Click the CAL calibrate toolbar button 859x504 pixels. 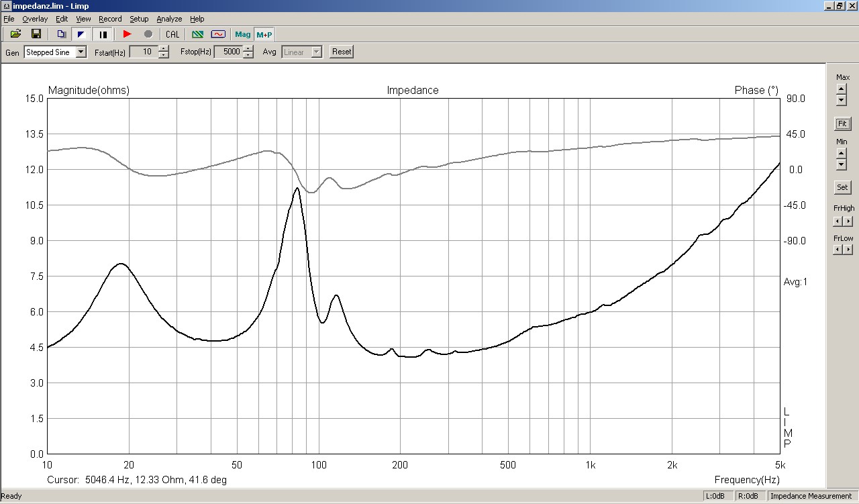click(x=172, y=34)
